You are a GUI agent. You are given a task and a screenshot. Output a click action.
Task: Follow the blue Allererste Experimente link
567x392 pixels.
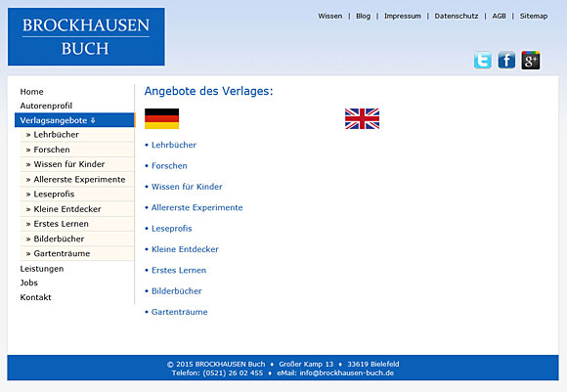click(x=197, y=207)
